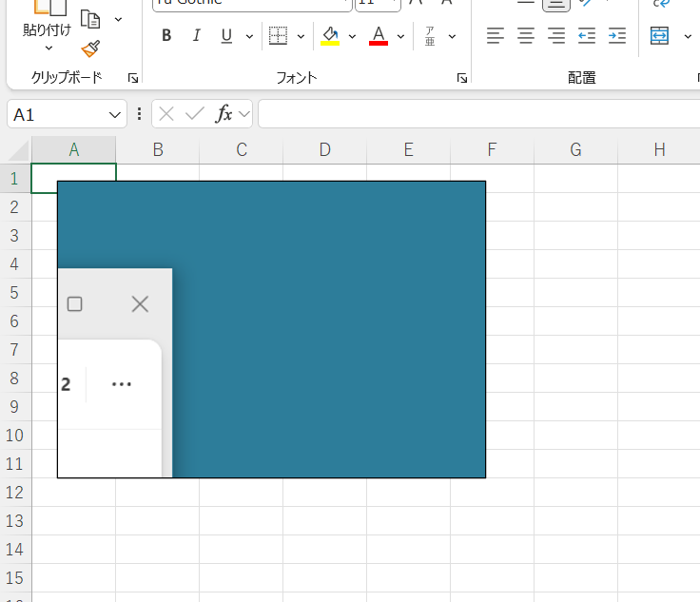
Task: Click into the formula bar field
Action: pyautogui.click(x=479, y=114)
